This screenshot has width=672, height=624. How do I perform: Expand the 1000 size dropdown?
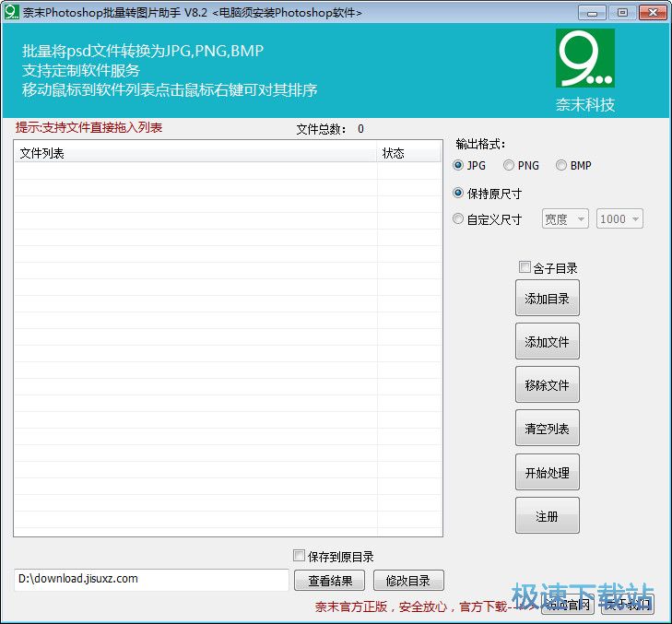pos(619,219)
